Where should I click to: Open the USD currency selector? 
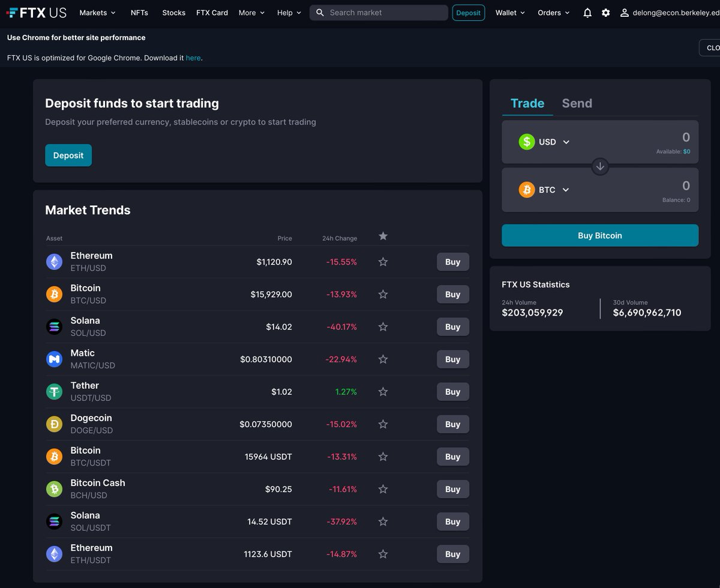point(544,142)
